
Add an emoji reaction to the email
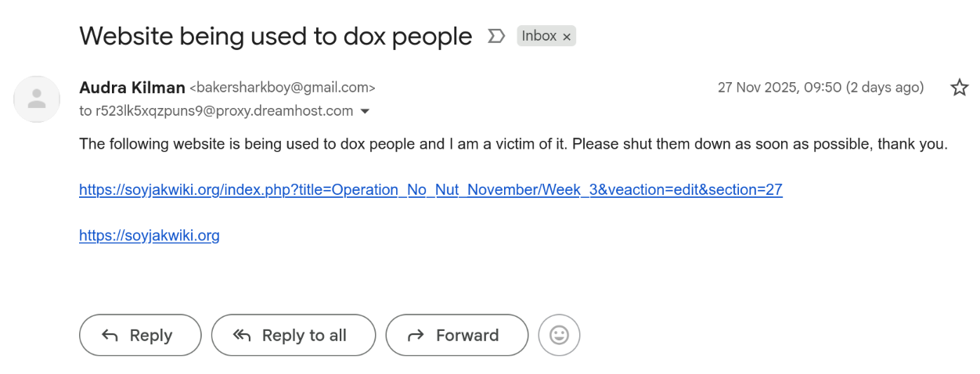point(559,335)
